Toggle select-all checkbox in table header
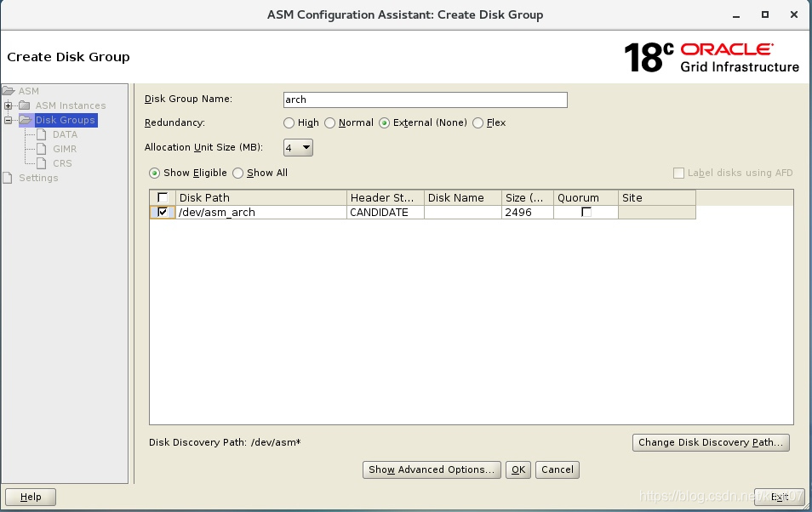The height and width of the screenshot is (512, 812). pyautogui.click(x=163, y=198)
